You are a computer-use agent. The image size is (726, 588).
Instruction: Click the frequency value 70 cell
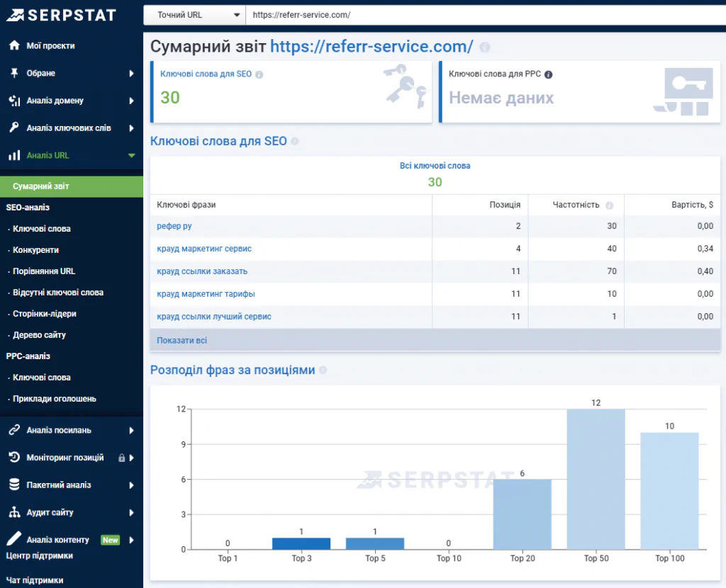[612, 271]
